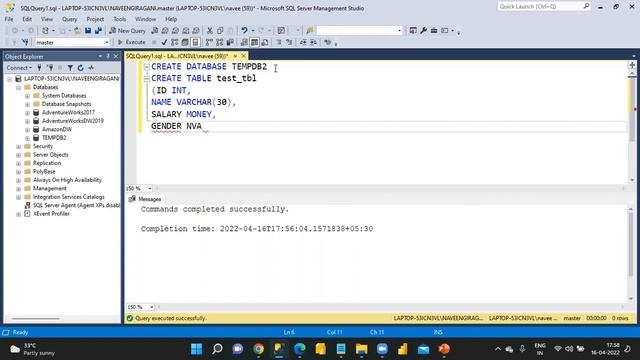Image resolution: width=640 pixels, height=360 pixels.
Task: Expand the Security folder
Action: point(18,147)
